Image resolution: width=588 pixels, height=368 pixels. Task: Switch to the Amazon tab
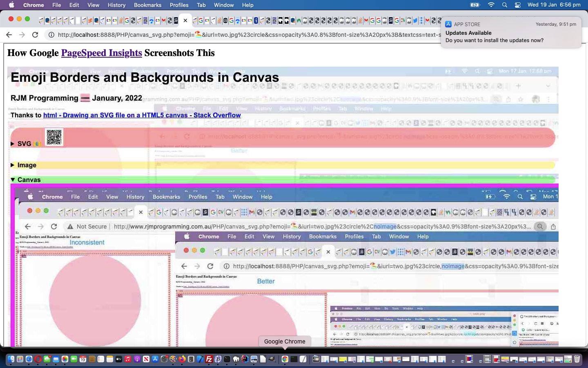(x=225, y=20)
